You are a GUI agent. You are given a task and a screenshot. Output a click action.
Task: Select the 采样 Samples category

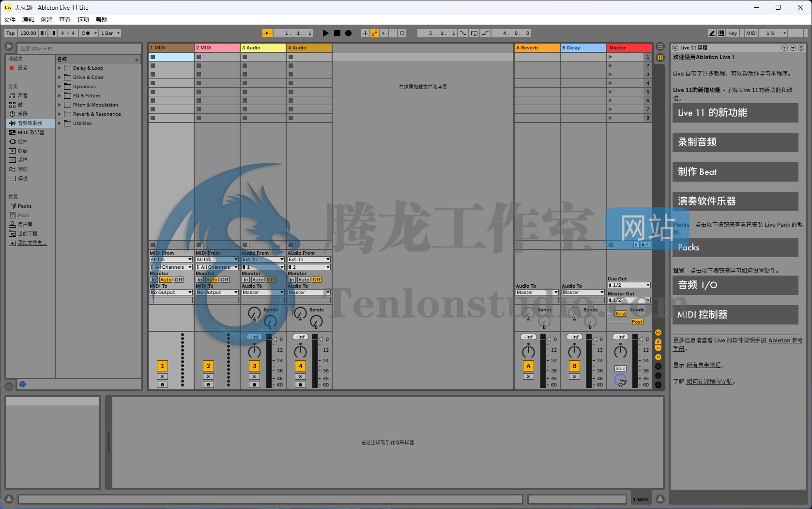tap(23, 160)
